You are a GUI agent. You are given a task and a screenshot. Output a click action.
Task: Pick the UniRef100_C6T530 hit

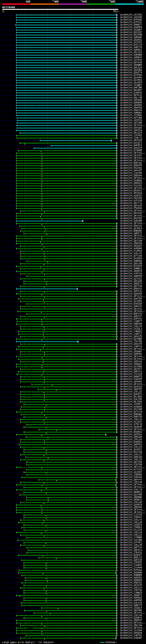(x=131, y=60)
